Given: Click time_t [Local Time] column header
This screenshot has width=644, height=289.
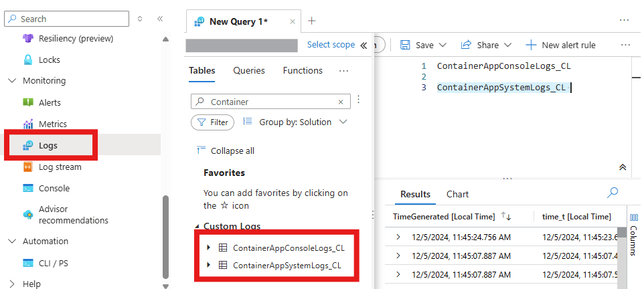Looking at the screenshot, I should (x=576, y=217).
